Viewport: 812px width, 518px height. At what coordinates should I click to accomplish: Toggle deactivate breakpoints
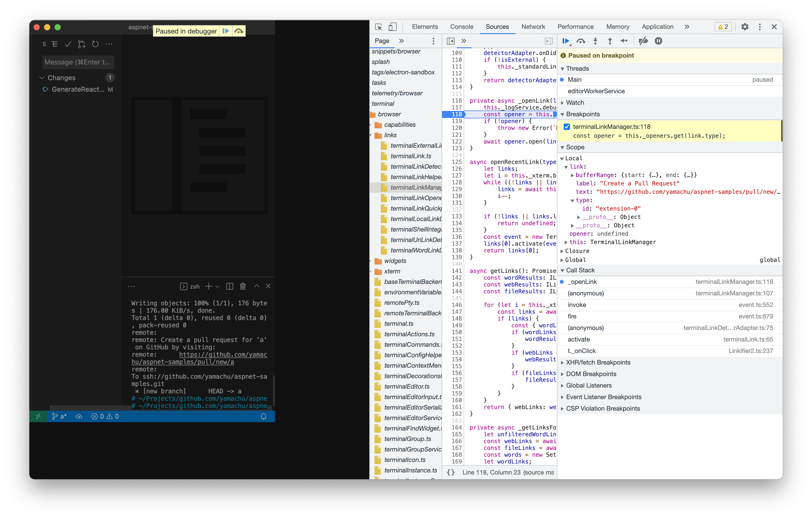[x=643, y=41]
